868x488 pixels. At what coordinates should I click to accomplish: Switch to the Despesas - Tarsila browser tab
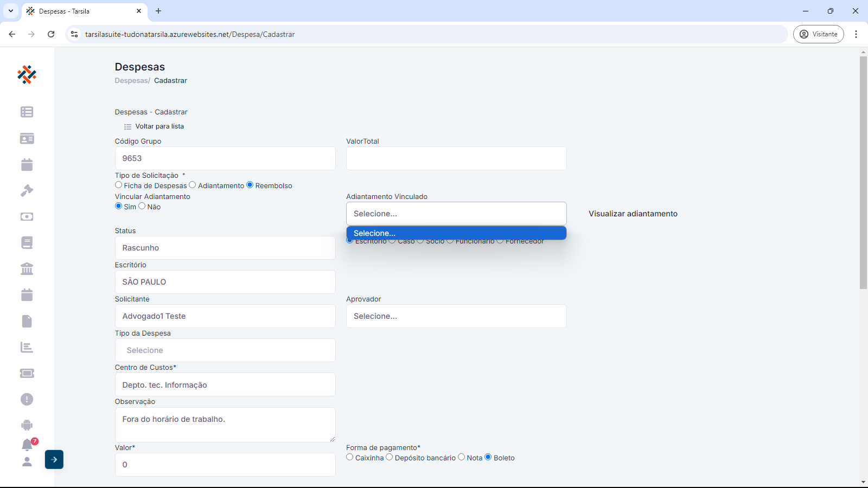click(x=81, y=11)
